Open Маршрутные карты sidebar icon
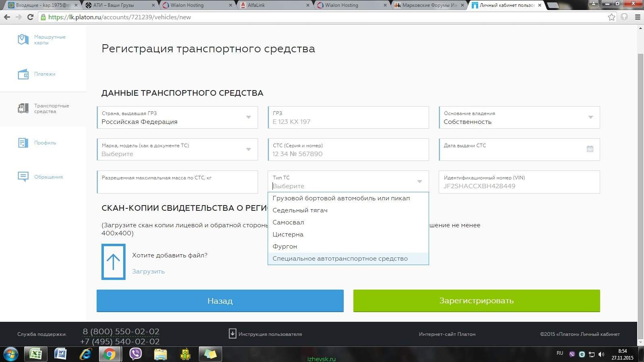Viewport: 644px width, 362px height. point(23,39)
